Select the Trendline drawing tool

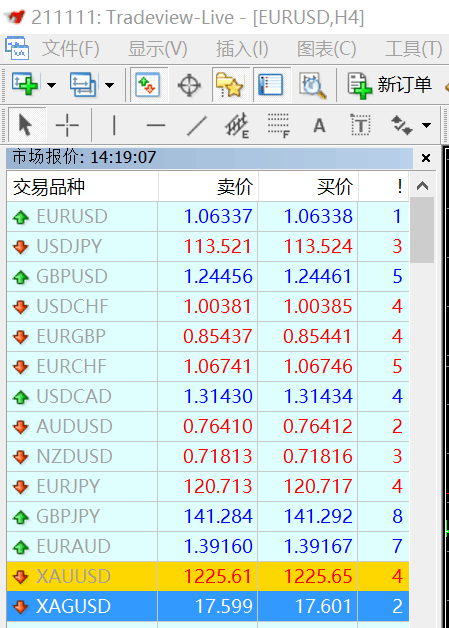tap(197, 125)
